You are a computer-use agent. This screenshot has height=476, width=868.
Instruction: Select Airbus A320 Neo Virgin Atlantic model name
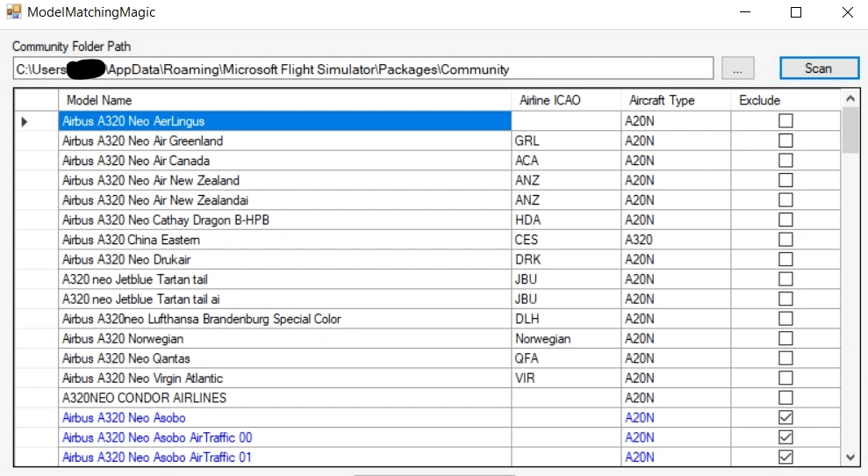pos(284,378)
